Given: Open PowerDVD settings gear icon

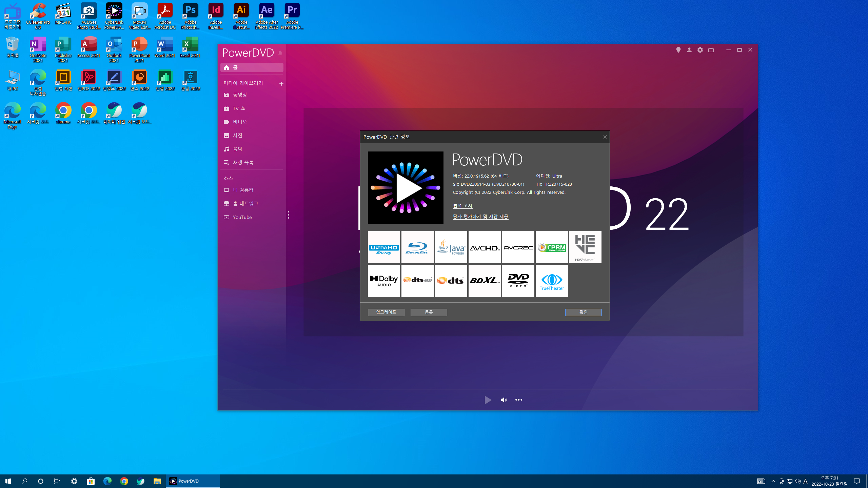Looking at the screenshot, I should point(700,50).
